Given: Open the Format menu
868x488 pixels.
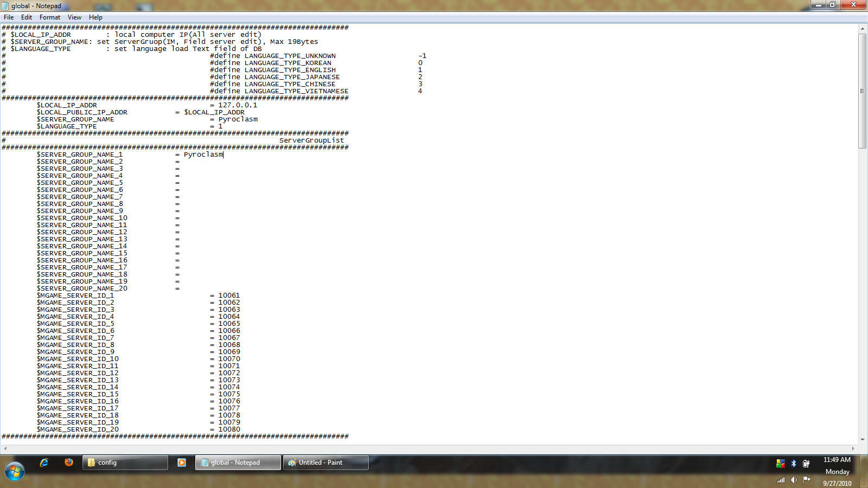Looking at the screenshot, I should [x=50, y=17].
